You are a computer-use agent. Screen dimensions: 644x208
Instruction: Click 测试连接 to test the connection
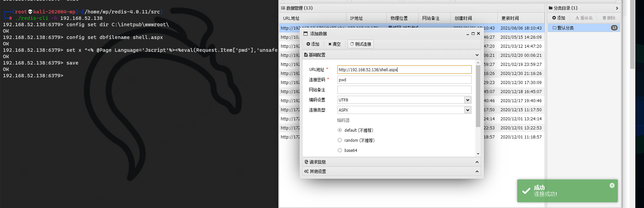tap(361, 44)
